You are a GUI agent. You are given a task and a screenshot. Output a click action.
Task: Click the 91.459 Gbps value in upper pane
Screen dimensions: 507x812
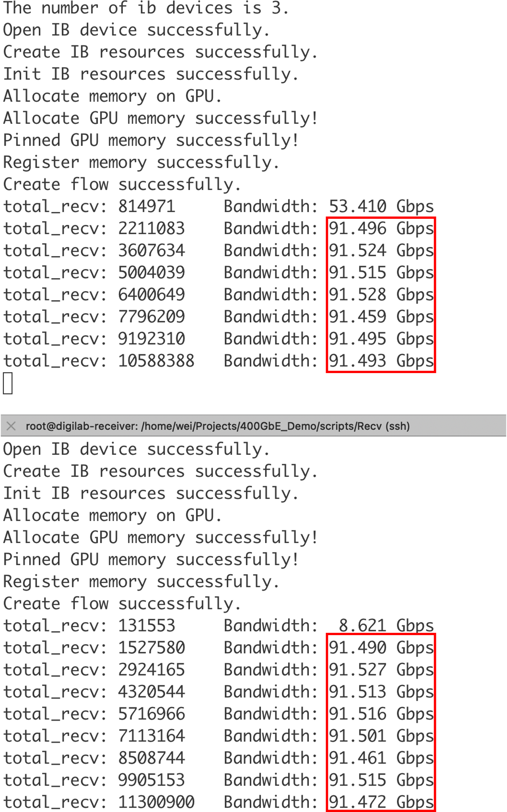click(x=381, y=317)
